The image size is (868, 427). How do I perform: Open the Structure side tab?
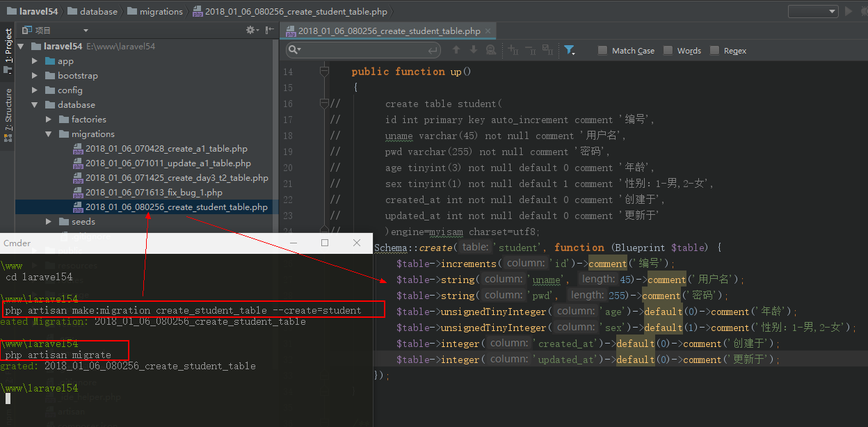pyautogui.click(x=8, y=110)
